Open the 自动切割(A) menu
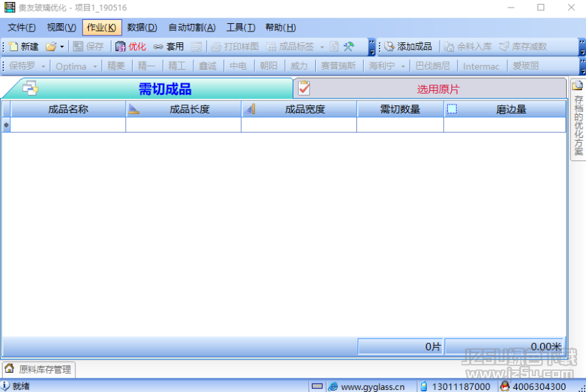This screenshot has width=586, height=392. click(192, 27)
